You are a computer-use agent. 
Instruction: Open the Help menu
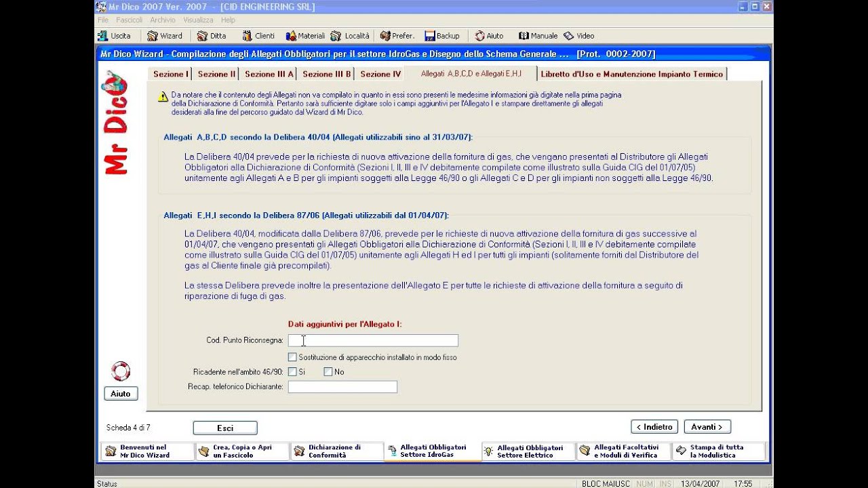point(228,20)
